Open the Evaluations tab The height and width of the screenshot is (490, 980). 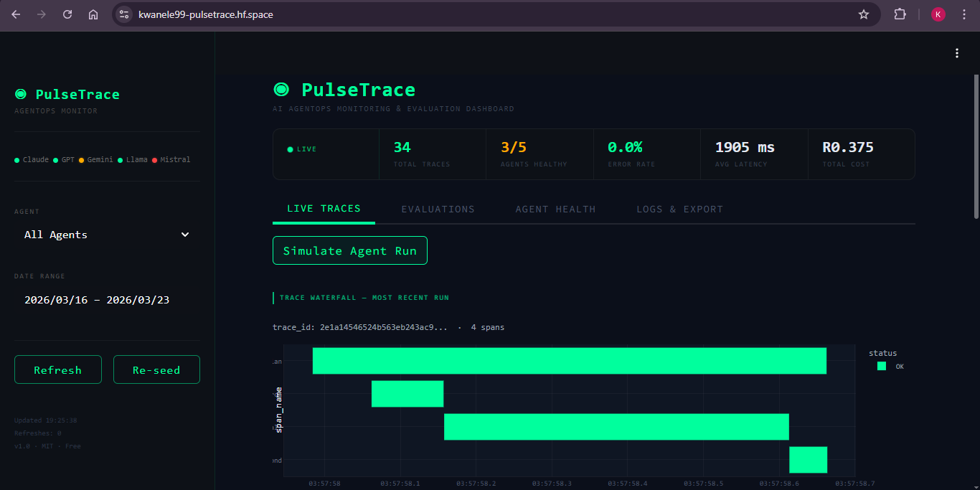coord(438,209)
